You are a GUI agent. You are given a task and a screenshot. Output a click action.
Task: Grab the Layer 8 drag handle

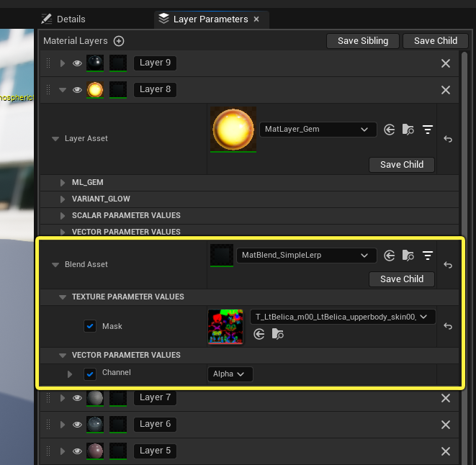(x=48, y=90)
